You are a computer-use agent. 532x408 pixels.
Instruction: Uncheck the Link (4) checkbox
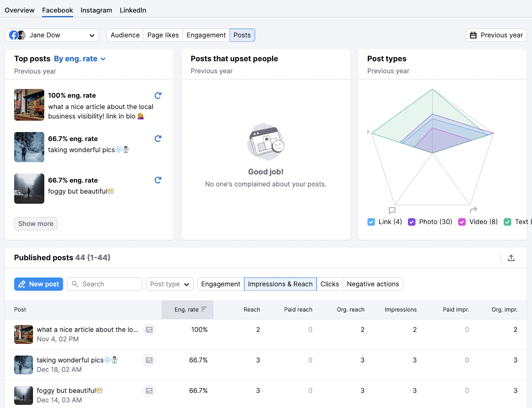pos(371,222)
